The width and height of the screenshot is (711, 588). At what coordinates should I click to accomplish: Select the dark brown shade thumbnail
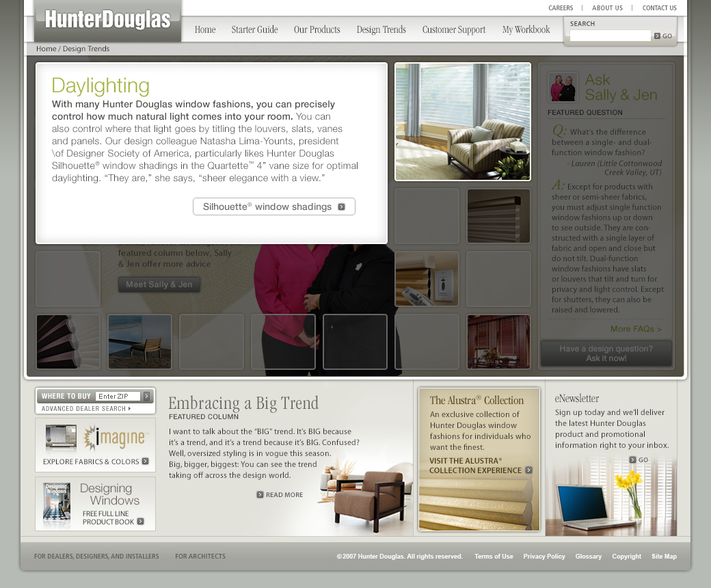tap(498, 216)
